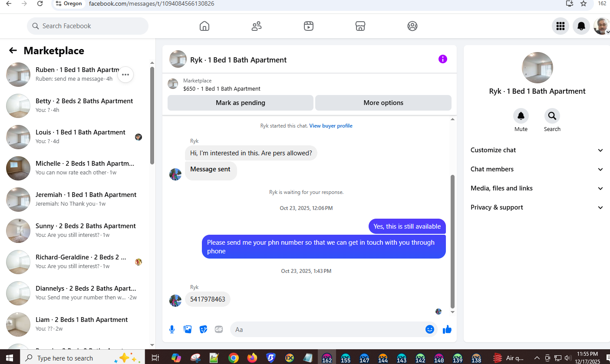Go back with the browser back arrow

tap(9, 3)
